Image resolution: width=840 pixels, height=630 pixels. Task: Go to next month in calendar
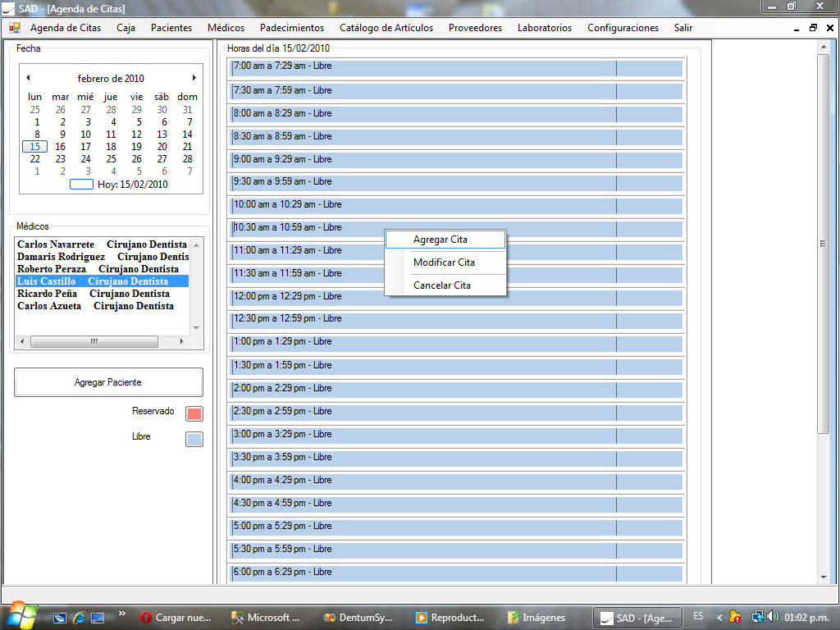pos(194,78)
